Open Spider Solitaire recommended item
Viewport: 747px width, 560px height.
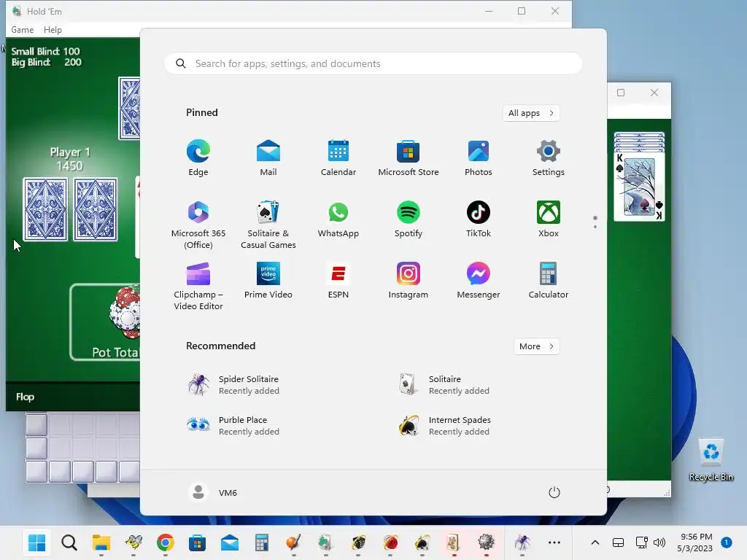point(233,385)
